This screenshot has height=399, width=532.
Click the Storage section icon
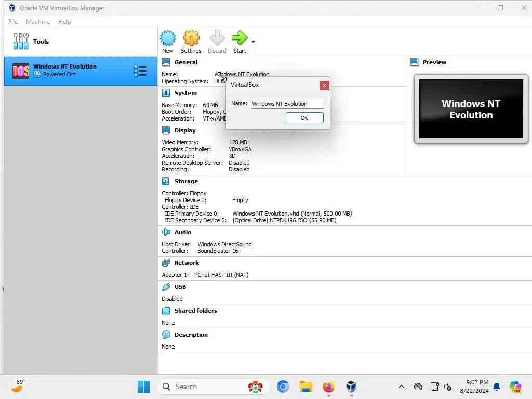166,181
